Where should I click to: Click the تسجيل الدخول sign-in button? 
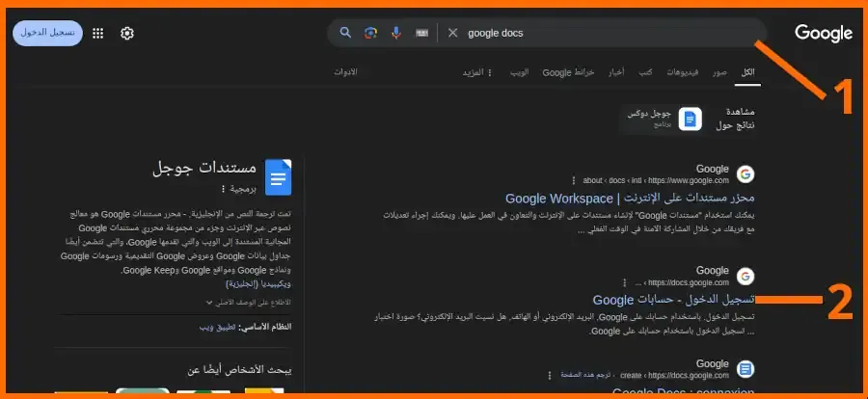click(x=47, y=33)
